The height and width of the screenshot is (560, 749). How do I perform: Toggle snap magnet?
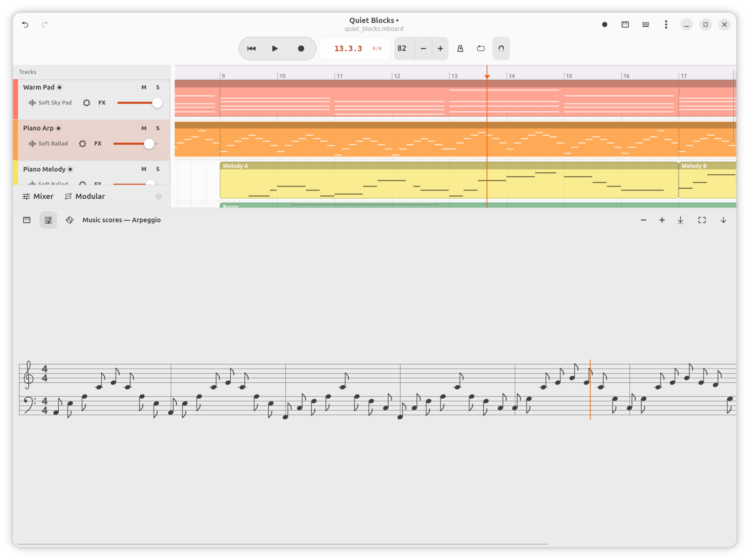pos(501,48)
